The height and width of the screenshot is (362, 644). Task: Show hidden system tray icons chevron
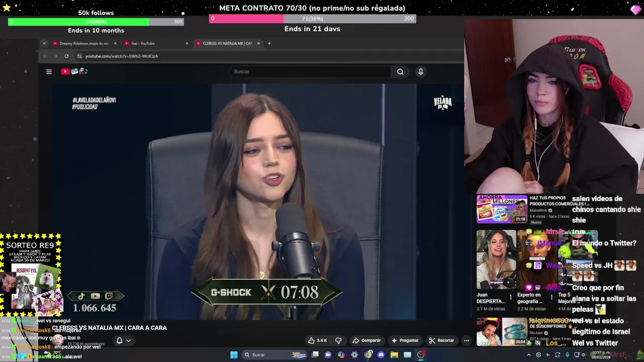pos(529,355)
